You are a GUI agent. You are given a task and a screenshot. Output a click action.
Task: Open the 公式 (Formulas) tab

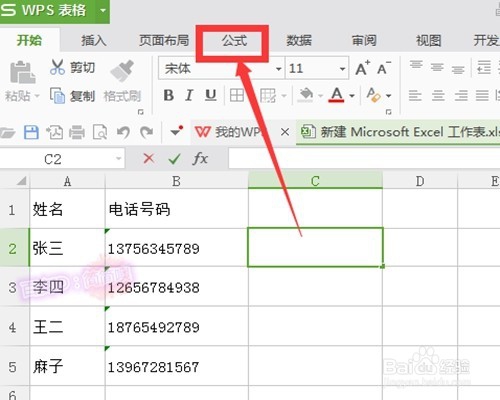(234, 41)
